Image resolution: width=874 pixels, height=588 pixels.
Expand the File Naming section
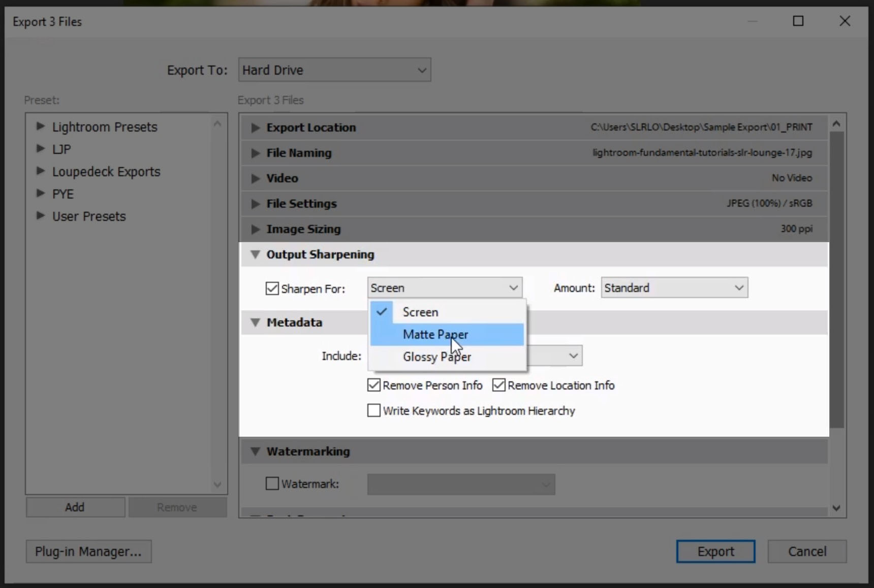[x=255, y=153]
